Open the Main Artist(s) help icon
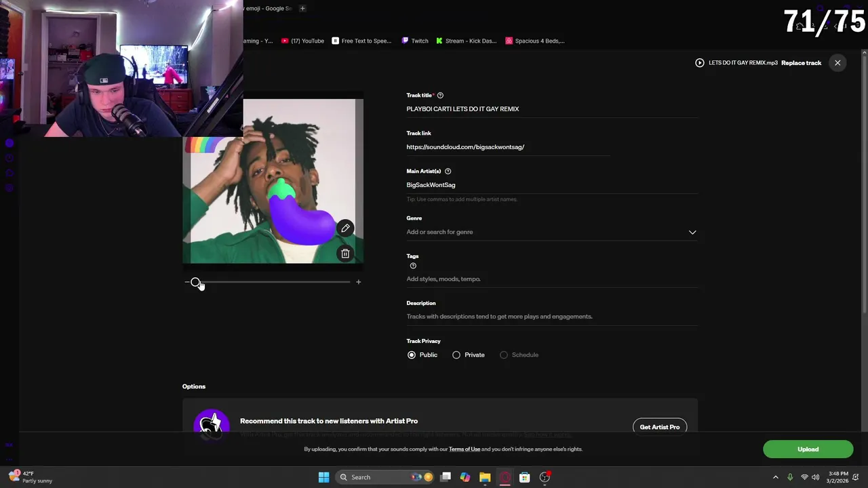 click(x=448, y=171)
